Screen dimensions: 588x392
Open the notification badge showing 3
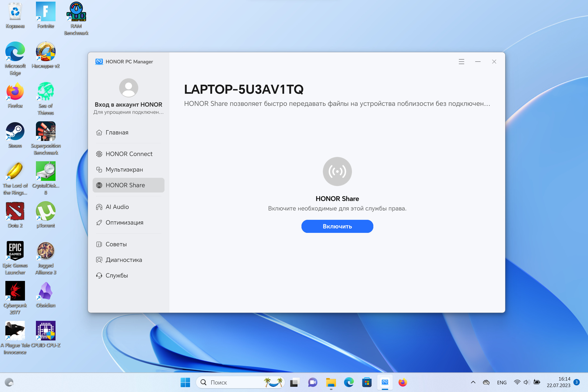(577, 382)
